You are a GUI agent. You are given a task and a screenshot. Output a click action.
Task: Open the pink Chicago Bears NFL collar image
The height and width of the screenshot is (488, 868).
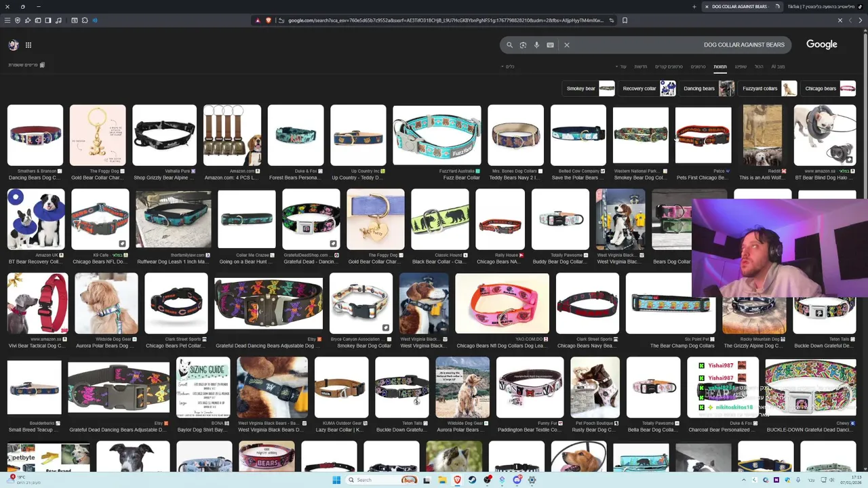[502, 304]
